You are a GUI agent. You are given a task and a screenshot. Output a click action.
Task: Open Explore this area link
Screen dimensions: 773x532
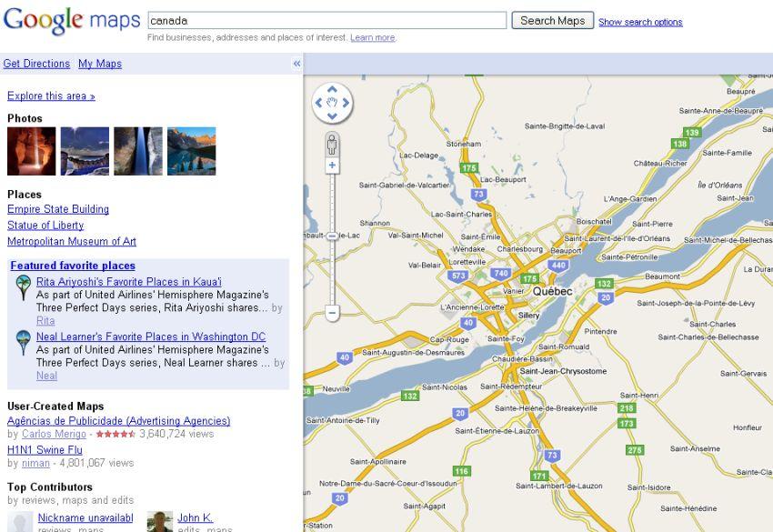pos(51,95)
